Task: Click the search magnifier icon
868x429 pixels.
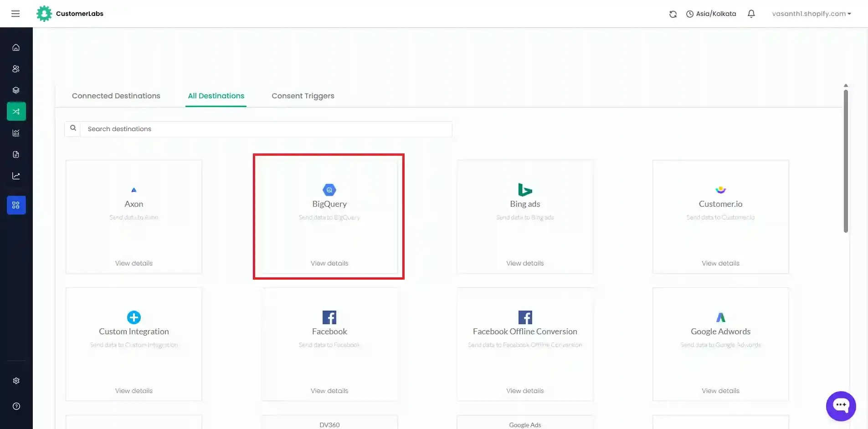Action: coord(73,128)
